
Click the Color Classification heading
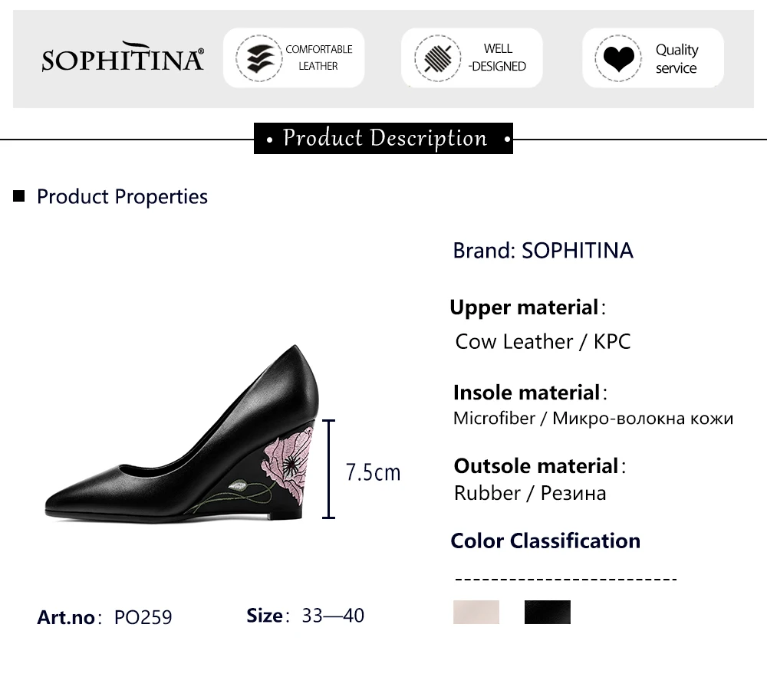coord(545,541)
